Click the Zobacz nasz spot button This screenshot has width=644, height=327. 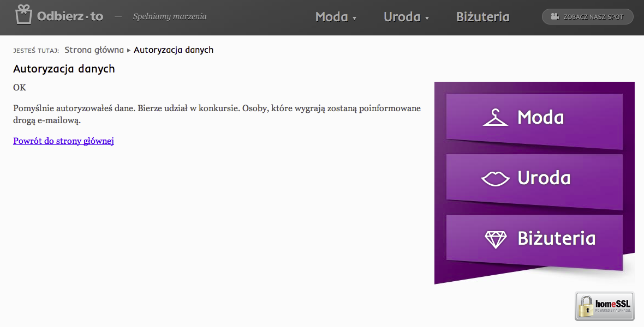(588, 17)
